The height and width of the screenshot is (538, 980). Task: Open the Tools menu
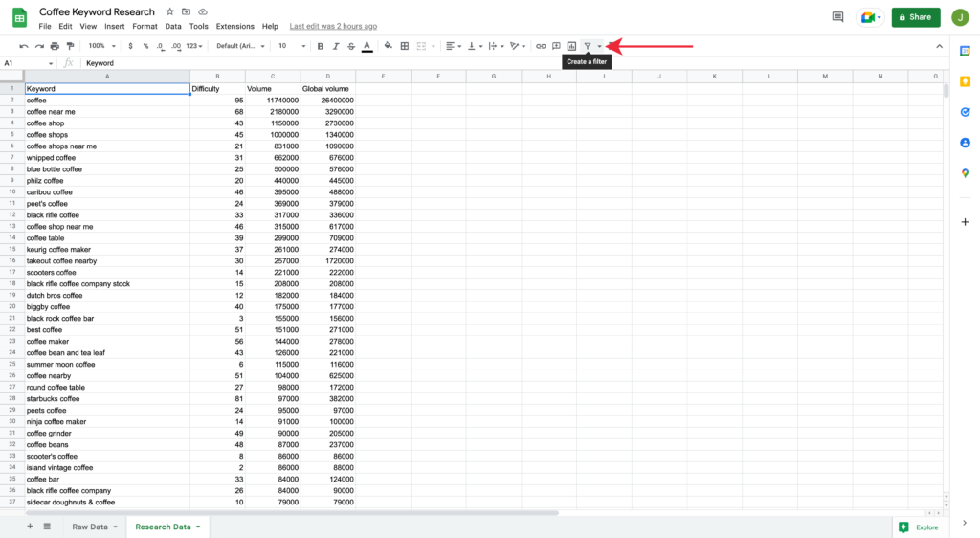(x=199, y=26)
